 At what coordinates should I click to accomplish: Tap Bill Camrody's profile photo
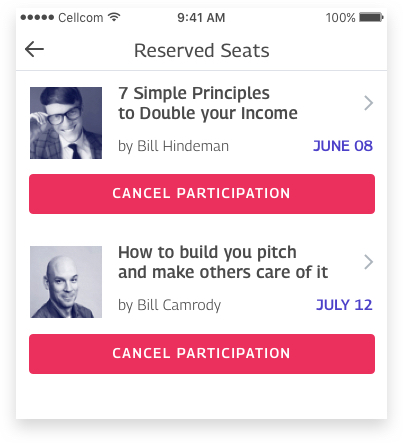66,282
